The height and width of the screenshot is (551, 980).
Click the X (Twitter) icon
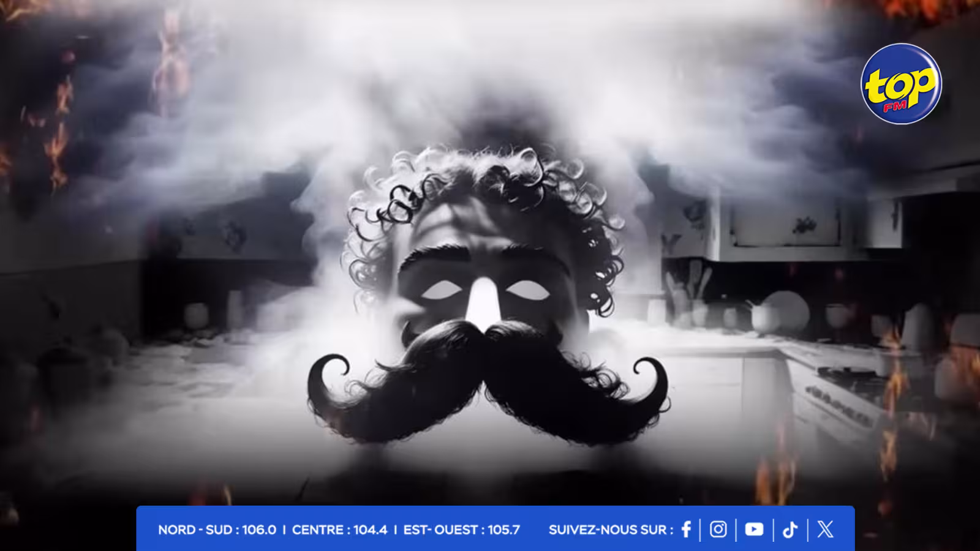[825, 529]
